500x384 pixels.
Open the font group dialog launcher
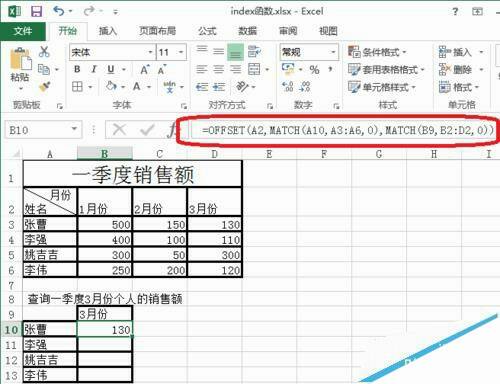184,106
